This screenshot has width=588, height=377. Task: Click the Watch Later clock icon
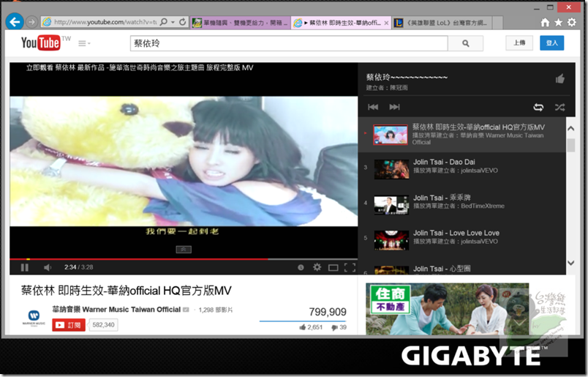(x=301, y=267)
